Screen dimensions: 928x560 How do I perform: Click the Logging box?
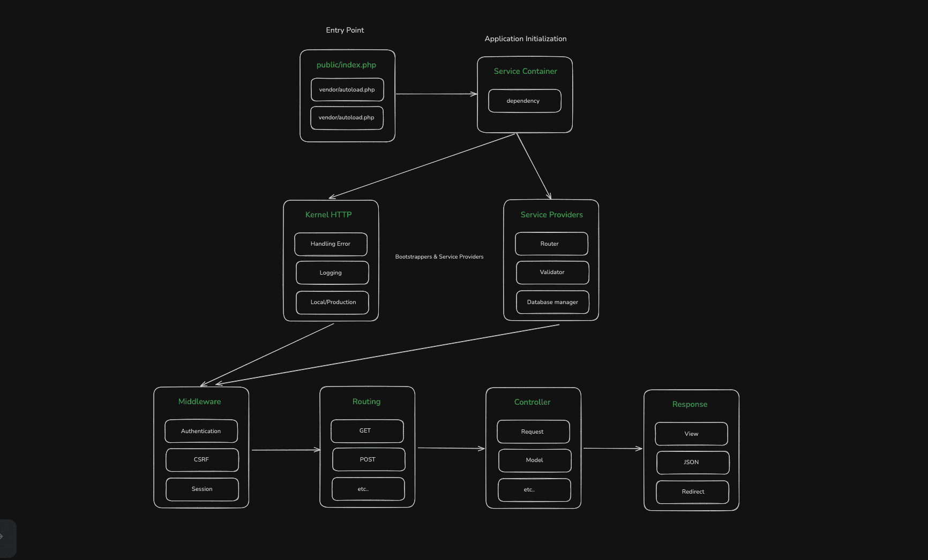click(332, 273)
